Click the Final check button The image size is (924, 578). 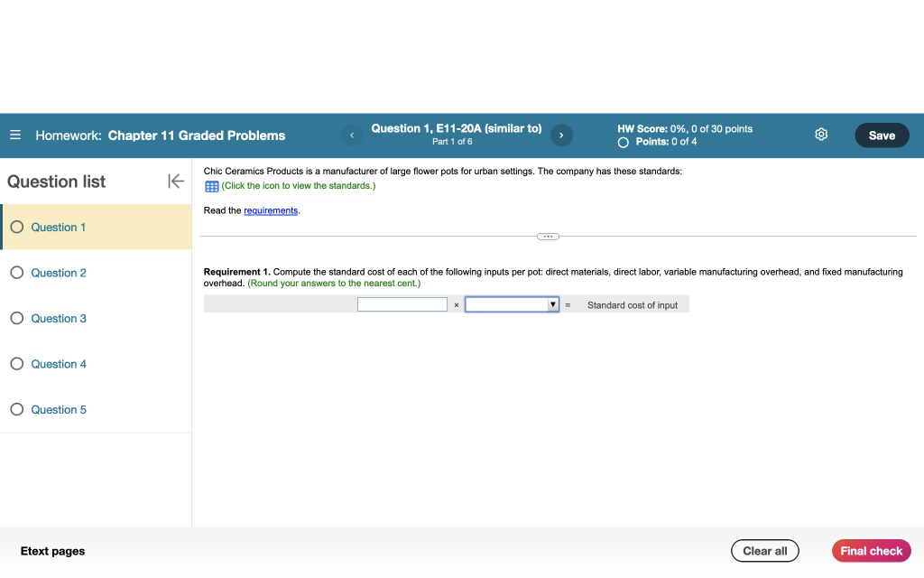click(871, 551)
